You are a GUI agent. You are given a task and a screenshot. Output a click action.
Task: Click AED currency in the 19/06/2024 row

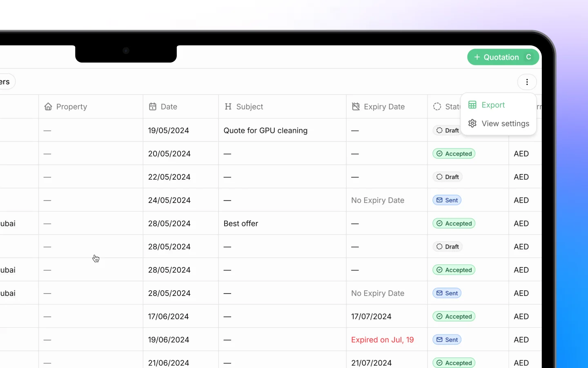(521, 340)
